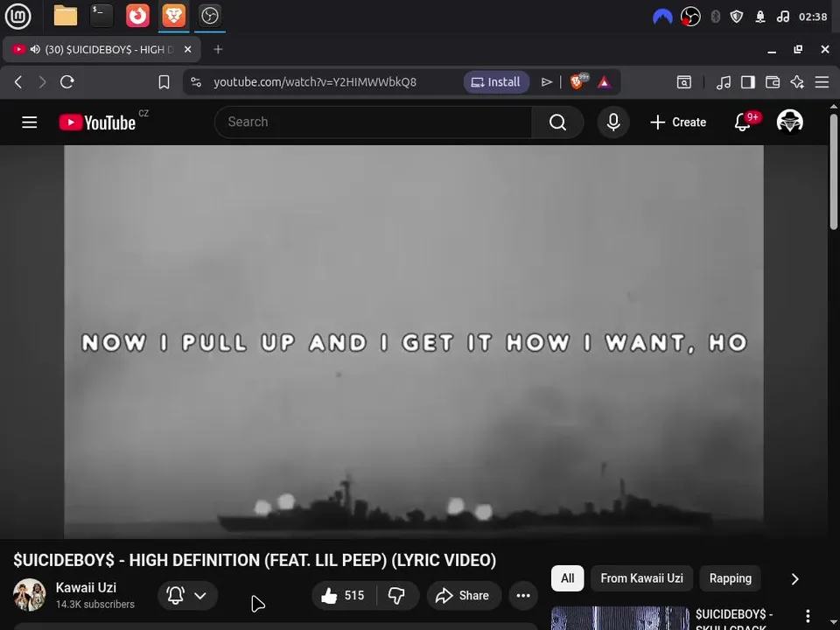Bookmark this page
Screen dimensions: 840x630
[164, 82]
